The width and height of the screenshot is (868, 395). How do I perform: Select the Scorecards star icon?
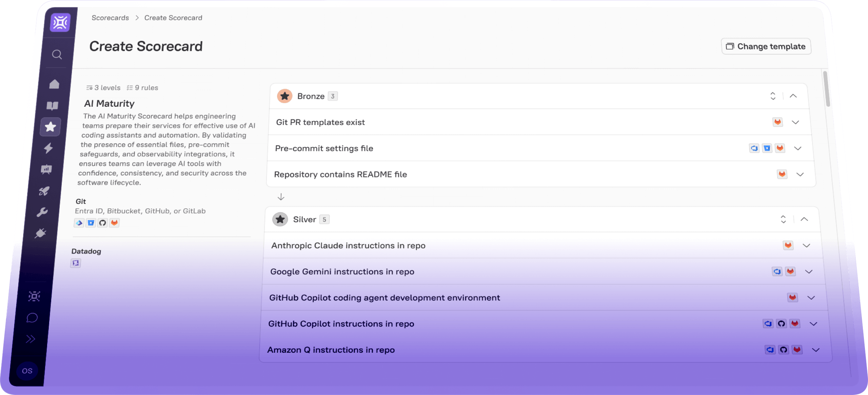coord(50,127)
